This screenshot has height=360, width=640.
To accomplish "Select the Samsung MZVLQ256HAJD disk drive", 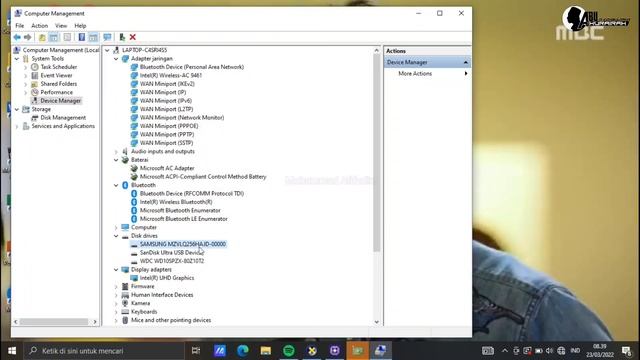I will (x=182, y=244).
